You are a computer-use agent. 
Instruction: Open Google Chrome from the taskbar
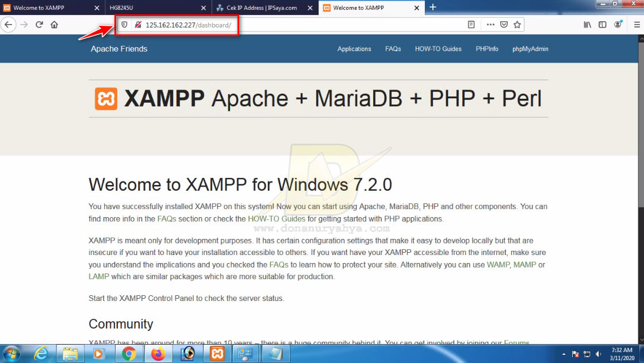pos(129,354)
